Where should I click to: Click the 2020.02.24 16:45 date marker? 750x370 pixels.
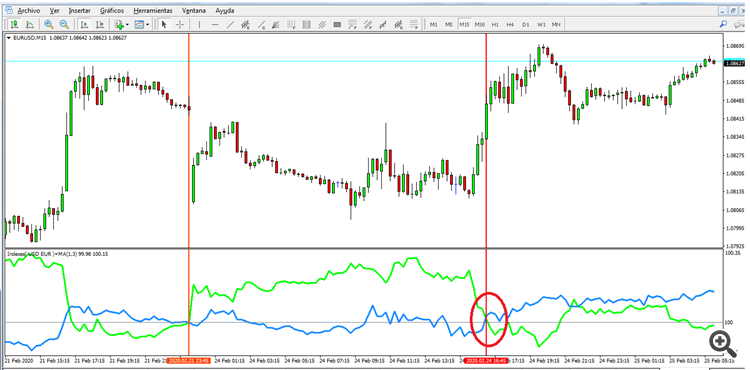[x=486, y=360]
